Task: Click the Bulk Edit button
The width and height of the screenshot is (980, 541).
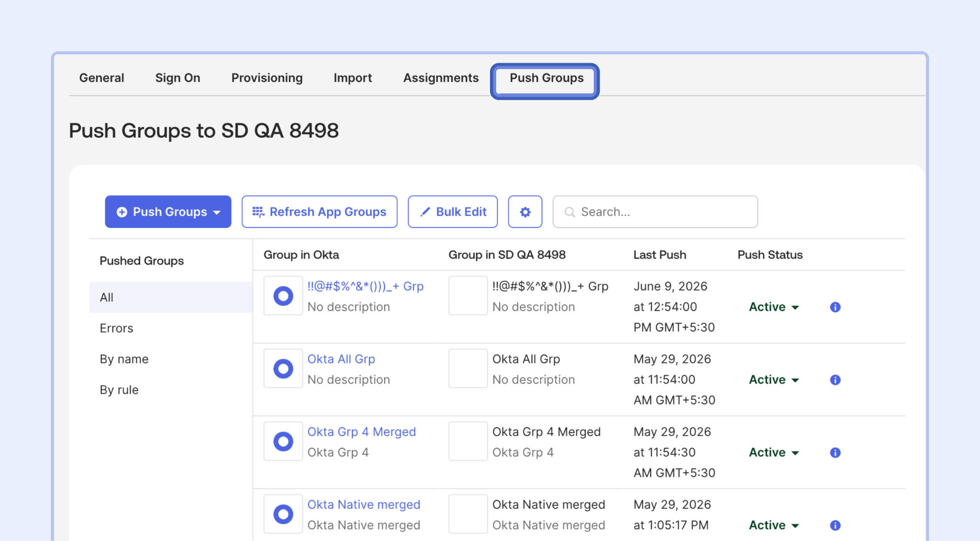Action: coord(453,212)
